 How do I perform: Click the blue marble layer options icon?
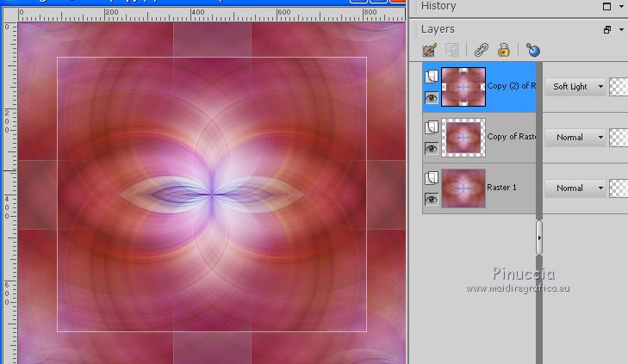(533, 51)
